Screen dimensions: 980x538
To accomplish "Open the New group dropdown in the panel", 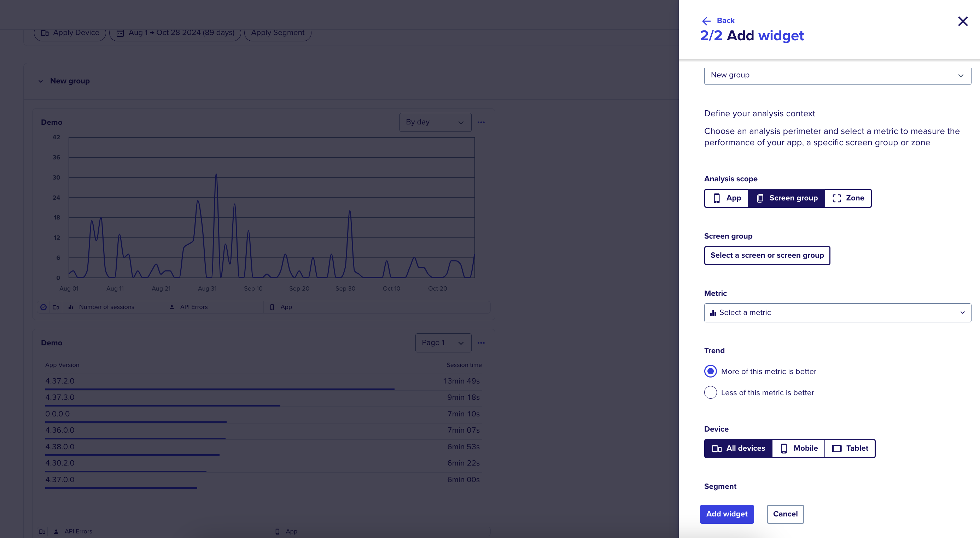I will tap(837, 75).
